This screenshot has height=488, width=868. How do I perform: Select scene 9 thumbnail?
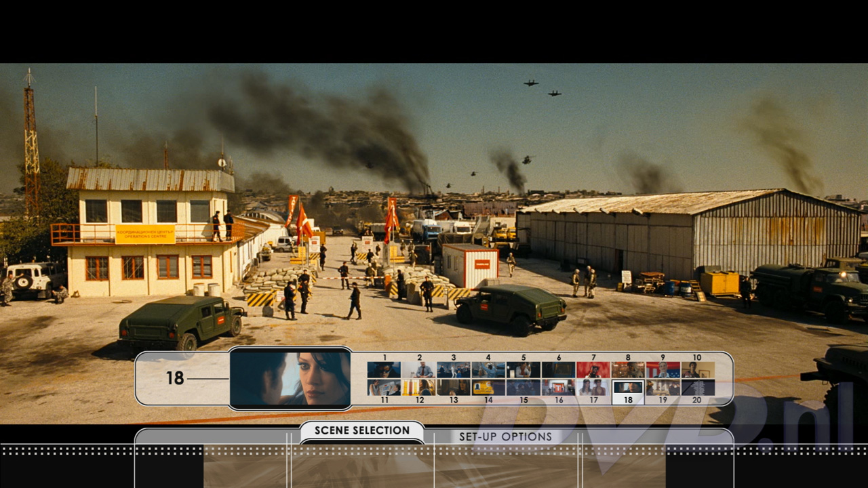click(x=663, y=369)
